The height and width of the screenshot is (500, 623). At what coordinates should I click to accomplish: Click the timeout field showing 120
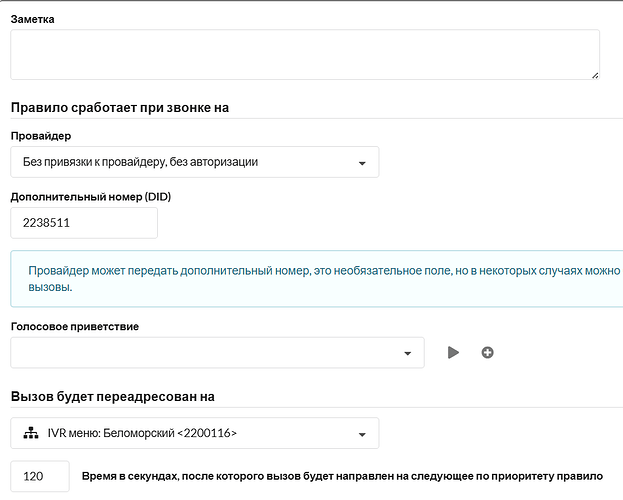point(40,477)
